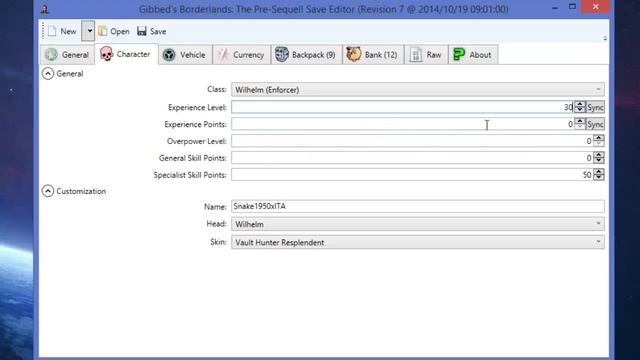
Task: Open the Skin dropdown showing Vault Hunter Resplendent
Action: pyautogui.click(x=418, y=242)
